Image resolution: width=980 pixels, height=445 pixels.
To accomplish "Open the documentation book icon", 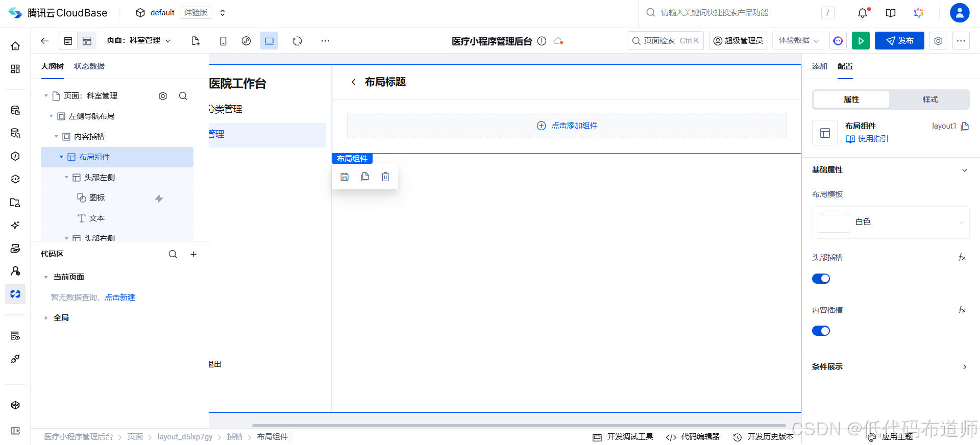I will (891, 13).
